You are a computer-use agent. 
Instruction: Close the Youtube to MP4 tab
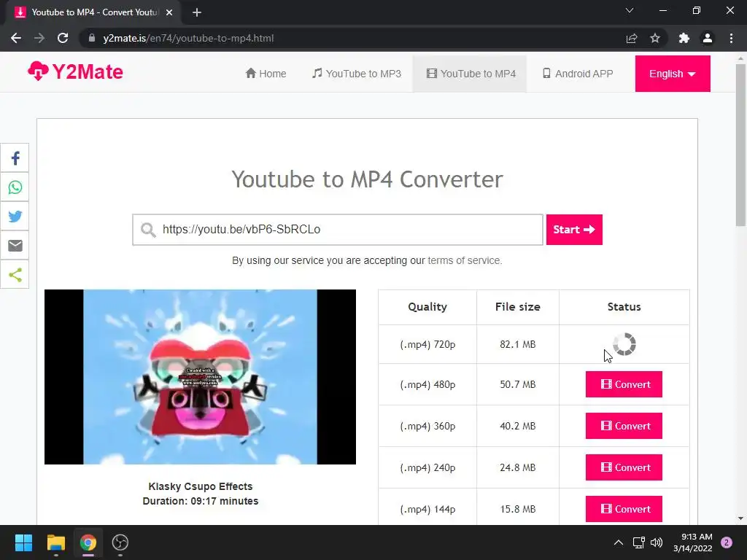(x=169, y=12)
